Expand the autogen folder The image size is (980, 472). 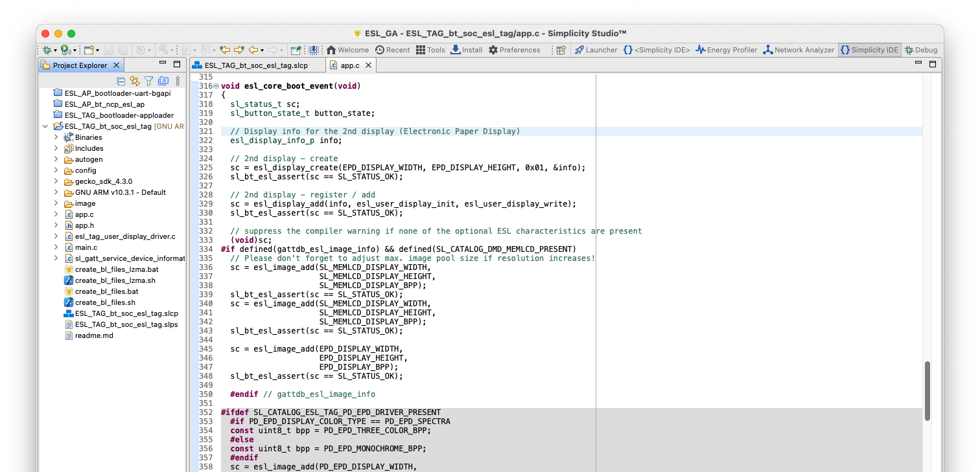56,159
